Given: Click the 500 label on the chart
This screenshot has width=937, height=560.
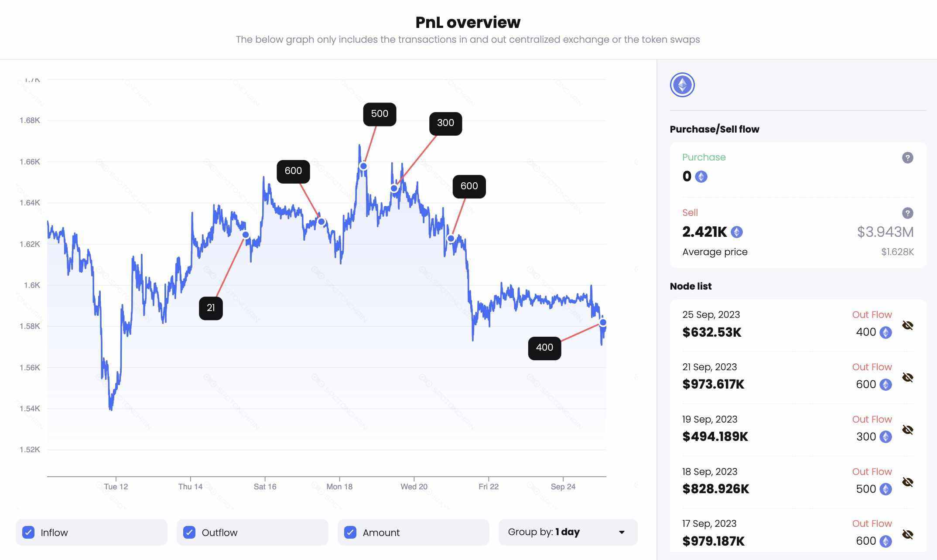Looking at the screenshot, I should [x=380, y=114].
